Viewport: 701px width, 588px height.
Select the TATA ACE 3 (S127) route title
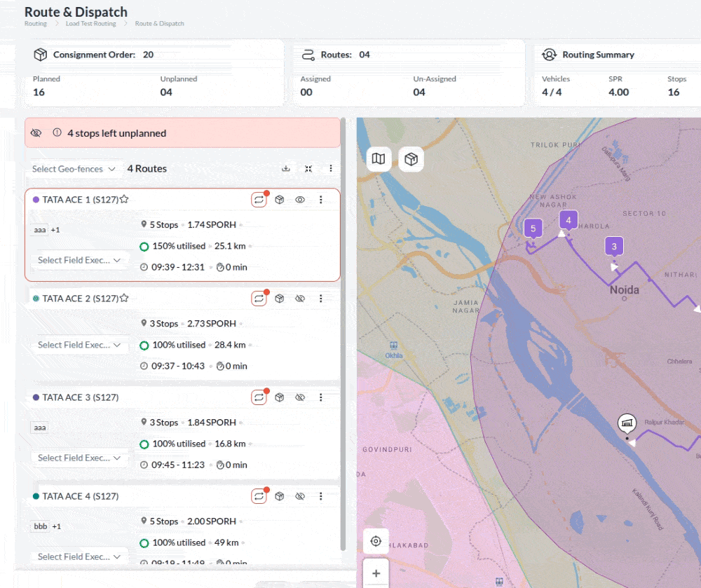point(81,397)
